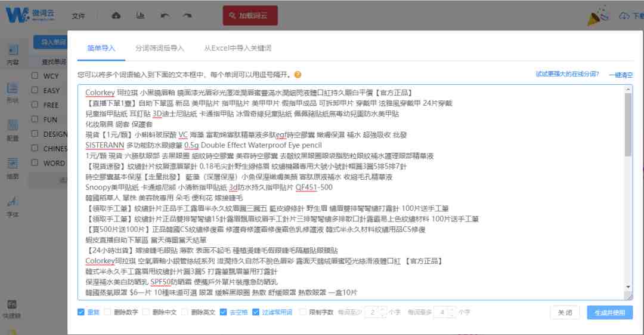The height and width of the screenshot is (335, 644).
Task: Check the CHINESE word checkbox
Action: 35,148
